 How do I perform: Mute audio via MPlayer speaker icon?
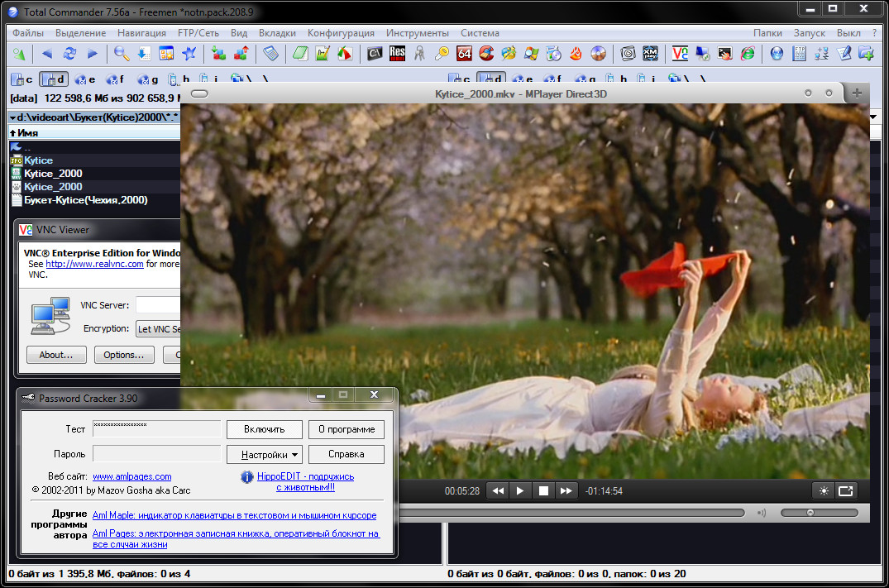point(761,513)
